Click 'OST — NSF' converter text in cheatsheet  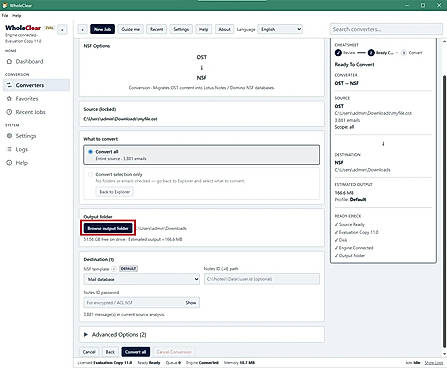coord(347,83)
